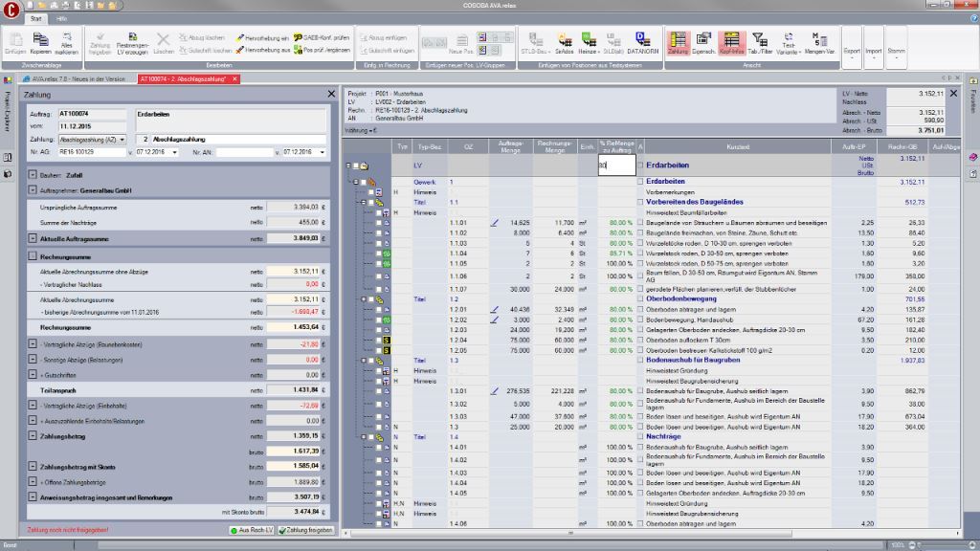Open the DATANORM import tool
This screenshot has height=551, width=980.
click(x=644, y=40)
